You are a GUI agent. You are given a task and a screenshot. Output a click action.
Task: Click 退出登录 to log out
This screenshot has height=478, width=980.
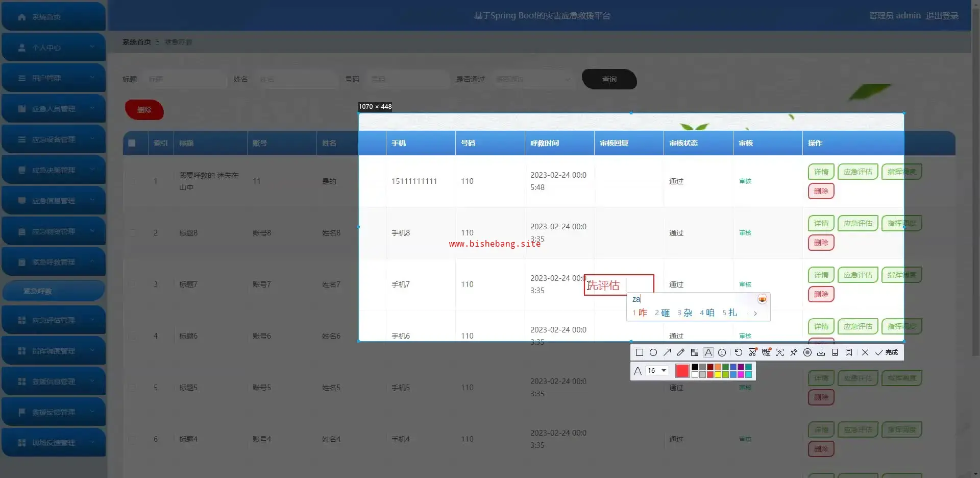point(942,16)
